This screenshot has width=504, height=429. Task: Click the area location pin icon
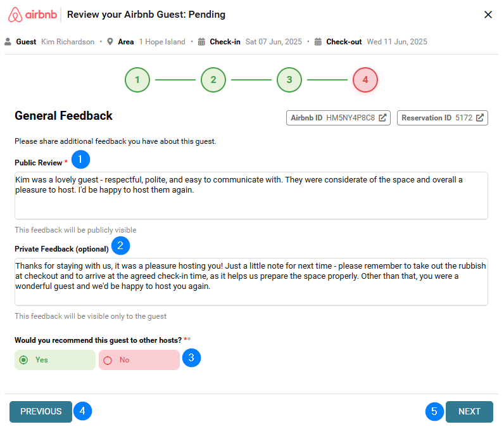110,42
